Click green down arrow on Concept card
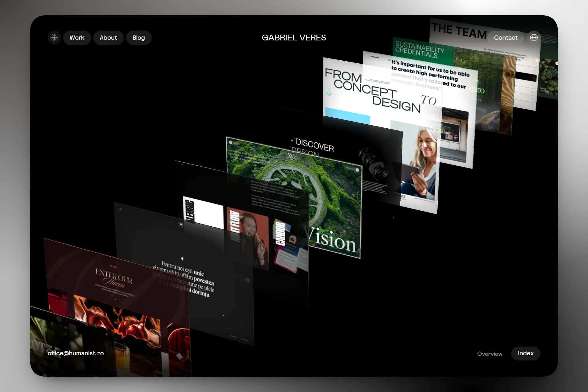 pos(329,92)
